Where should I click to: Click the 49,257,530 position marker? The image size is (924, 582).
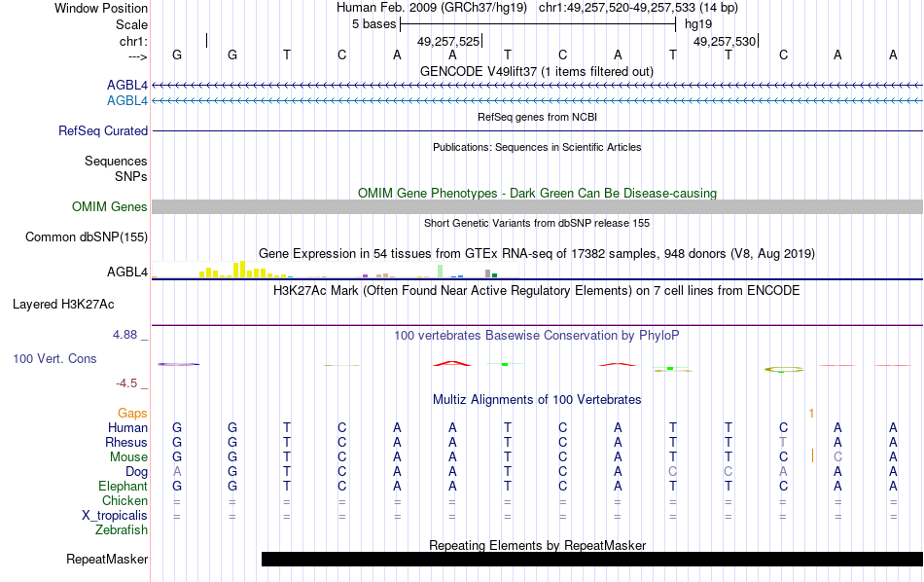pyautogui.click(x=725, y=41)
